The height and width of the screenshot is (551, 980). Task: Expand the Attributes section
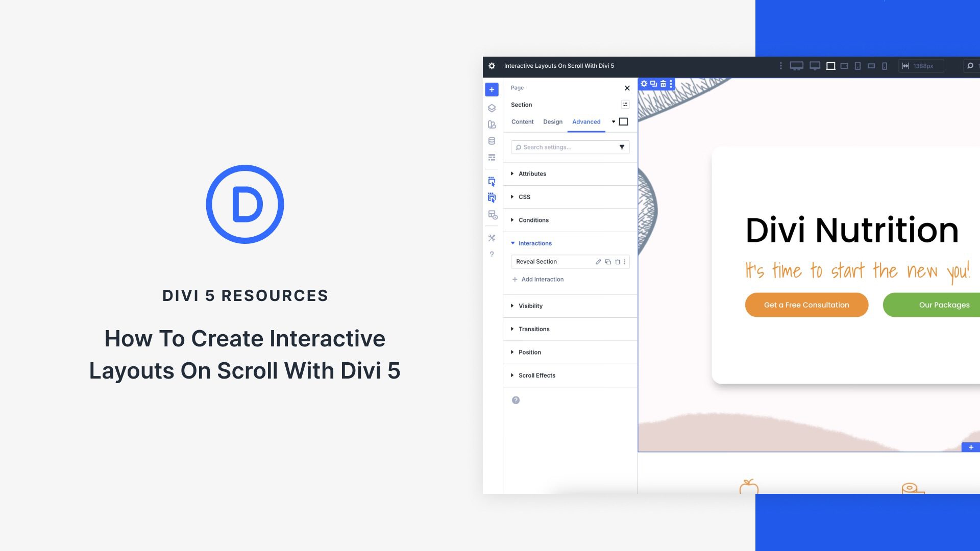[532, 173]
